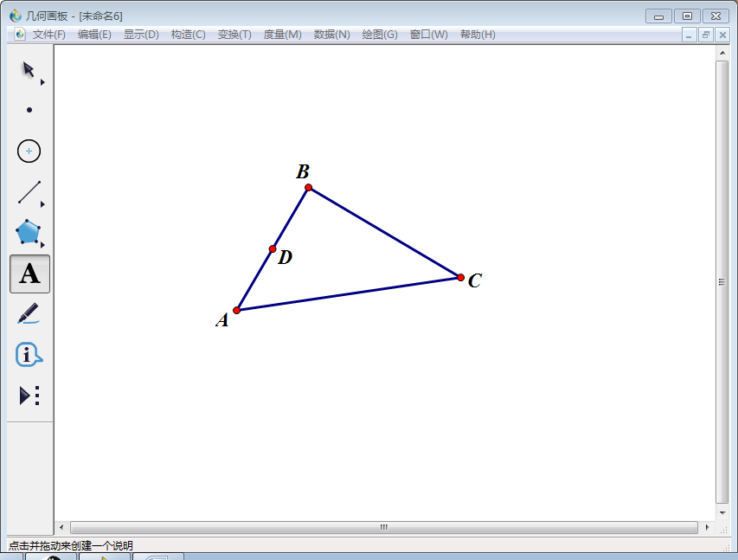Select the Information tool
The height and width of the screenshot is (560, 738).
click(x=29, y=355)
